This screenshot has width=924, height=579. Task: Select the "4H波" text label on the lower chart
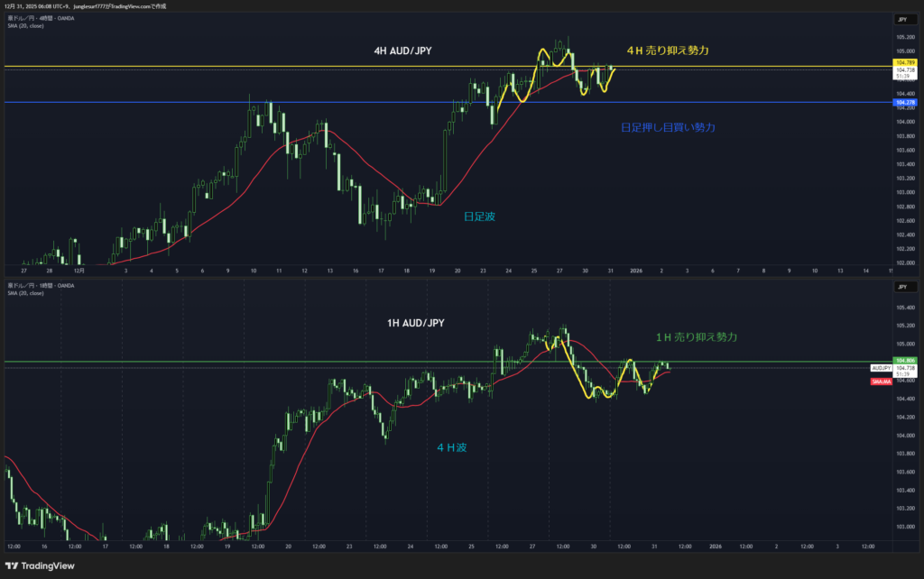(x=452, y=446)
